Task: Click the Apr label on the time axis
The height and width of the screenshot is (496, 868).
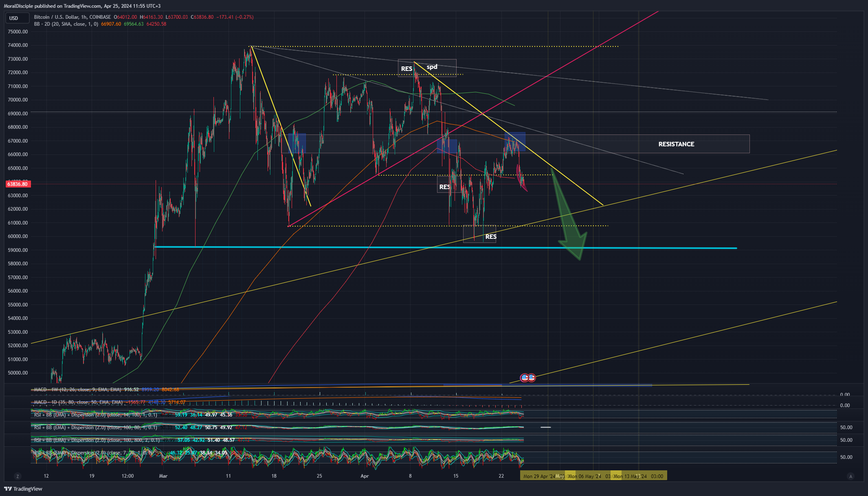Action: click(365, 476)
